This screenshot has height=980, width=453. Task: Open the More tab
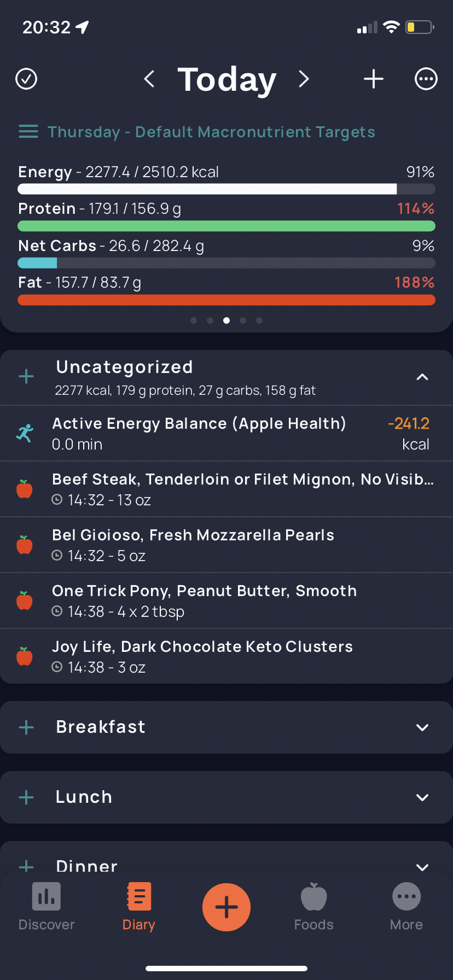(406, 907)
